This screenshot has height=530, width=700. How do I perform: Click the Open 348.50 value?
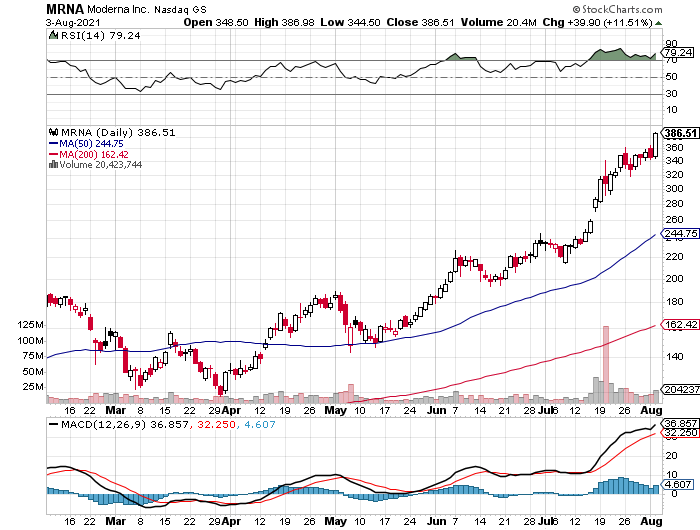(x=216, y=22)
